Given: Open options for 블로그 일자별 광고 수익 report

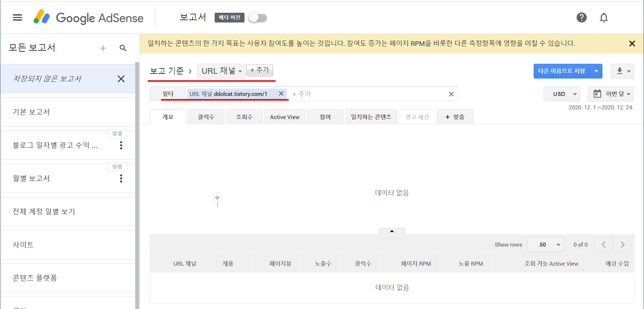Looking at the screenshot, I should pyautogui.click(x=121, y=145).
